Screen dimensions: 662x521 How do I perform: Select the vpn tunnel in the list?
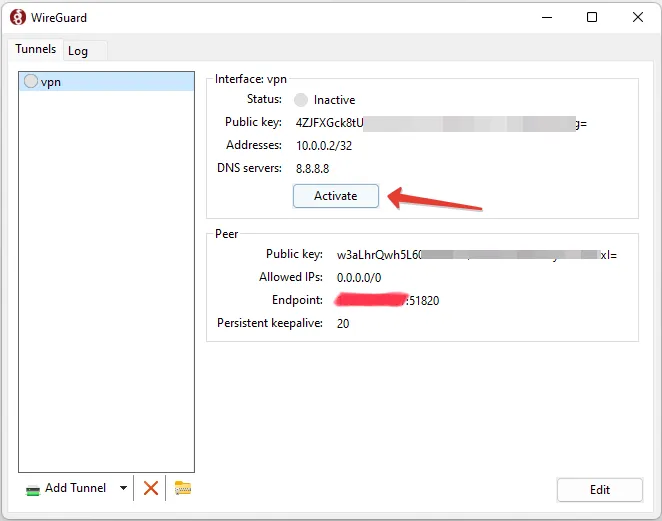click(106, 81)
